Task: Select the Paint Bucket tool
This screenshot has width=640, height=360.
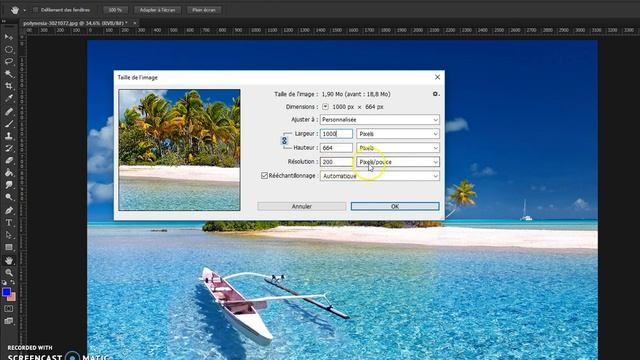Action: coord(9,173)
